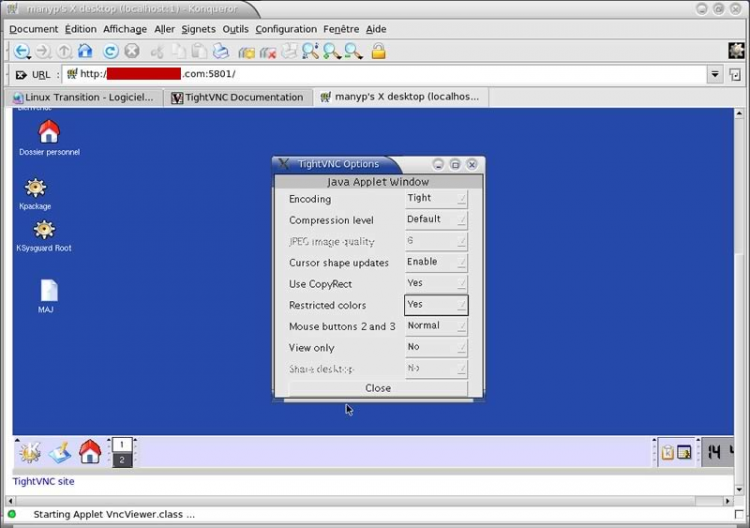Click the new tab folder icon

click(x=246, y=52)
